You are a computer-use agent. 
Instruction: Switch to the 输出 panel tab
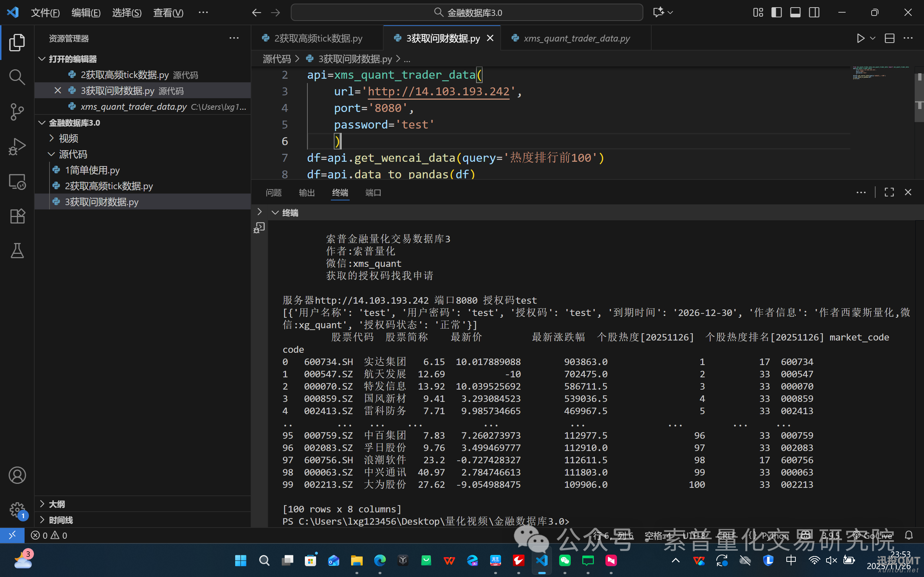tap(306, 192)
